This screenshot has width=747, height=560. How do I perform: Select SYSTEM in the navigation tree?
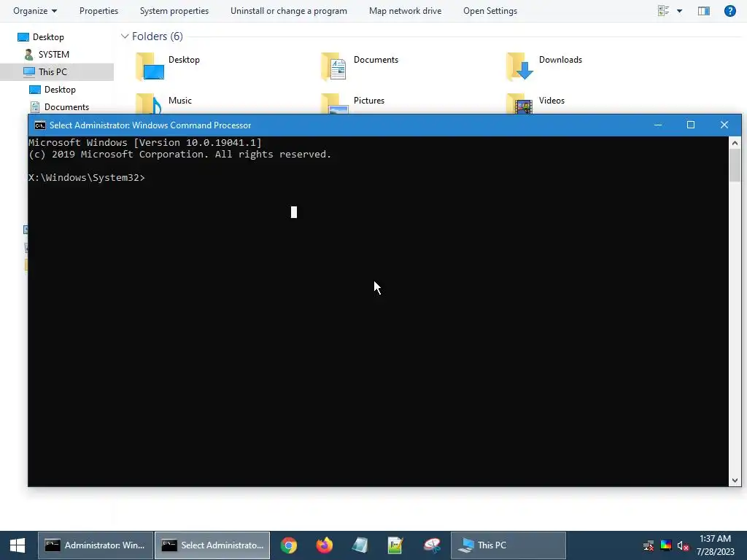tap(53, 54)
